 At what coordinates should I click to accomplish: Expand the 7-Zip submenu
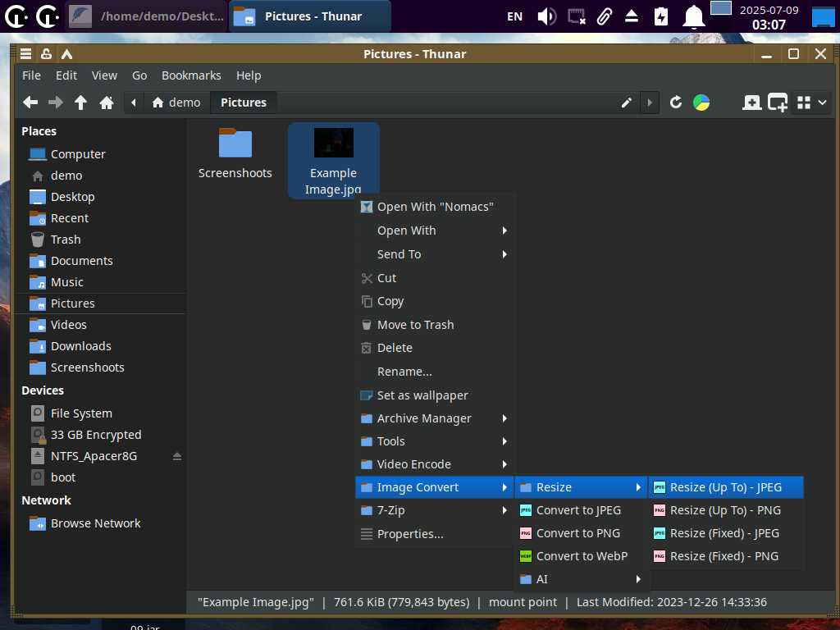click(x=435, y=510)
